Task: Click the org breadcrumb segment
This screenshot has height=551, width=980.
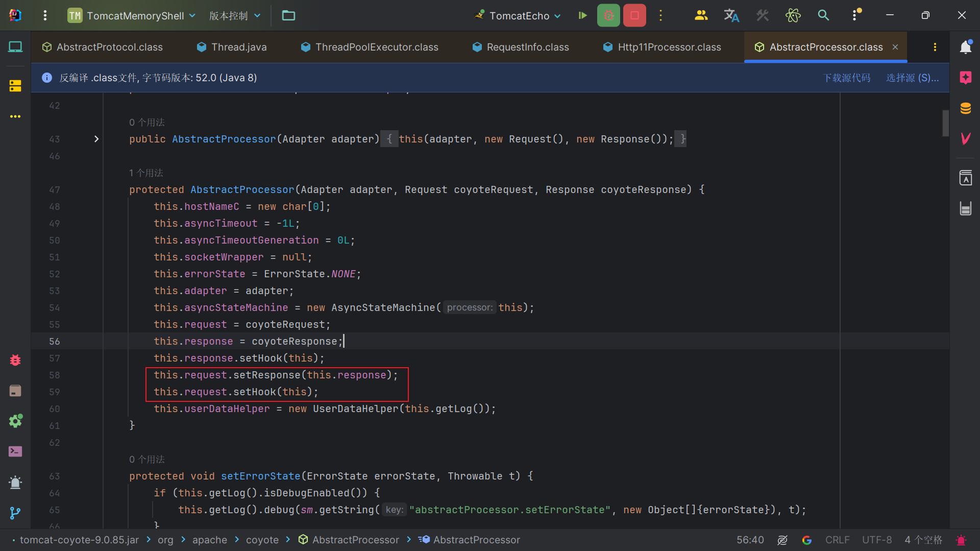Action: (x=165, y=540)
